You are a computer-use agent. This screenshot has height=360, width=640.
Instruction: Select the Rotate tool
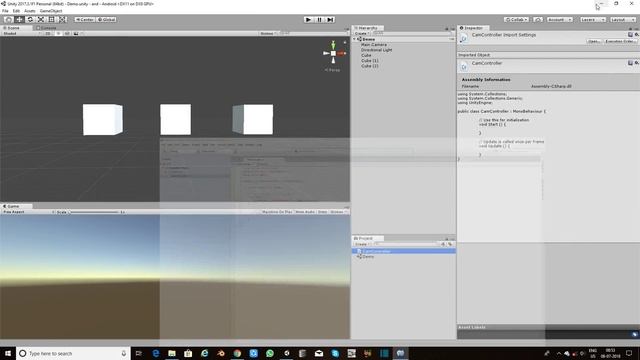[x=30, y=20]
